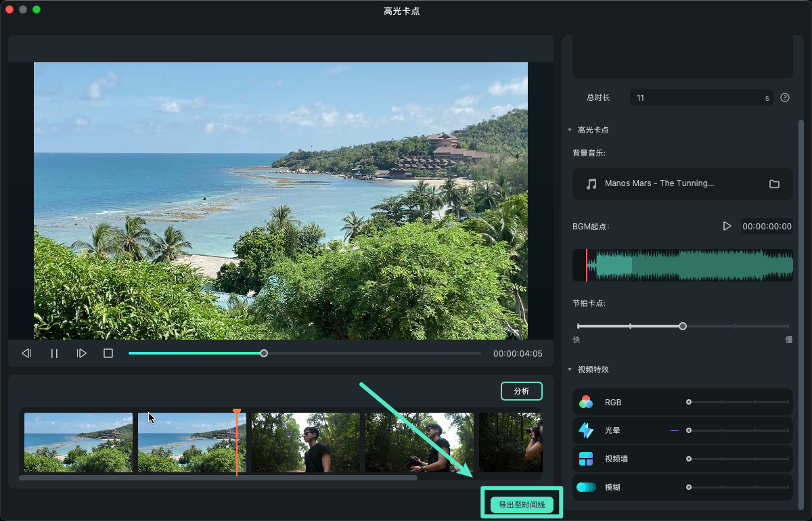
Task: Click the 总时长 total duration input field
Action: click(x=697, y=97)
